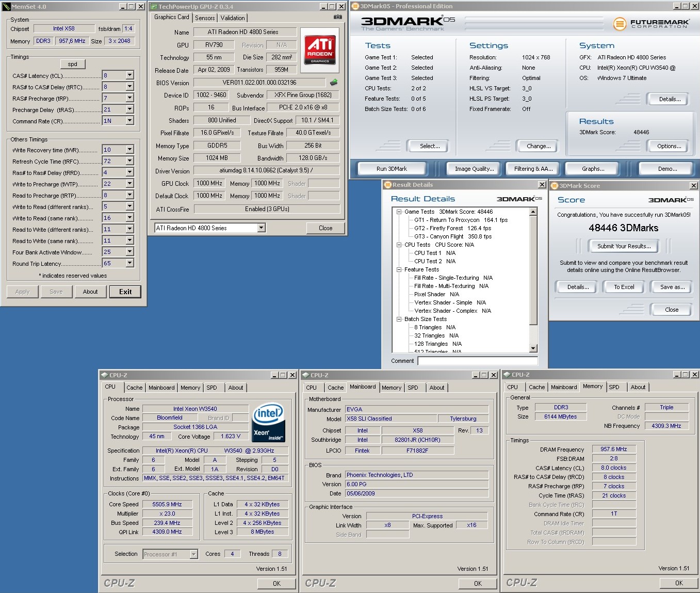This screenshot has height=593, width=700.
Task: Click the spd button in MemSet
Action: click(x=73, y=64)
